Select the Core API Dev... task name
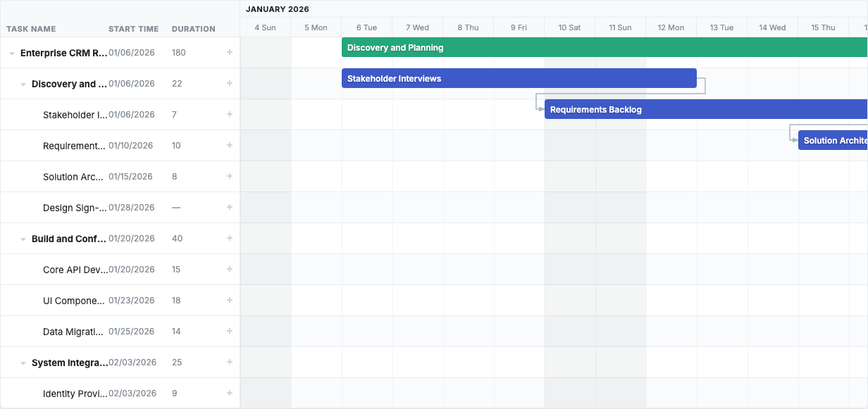868x409 pixels. point(75,270)
